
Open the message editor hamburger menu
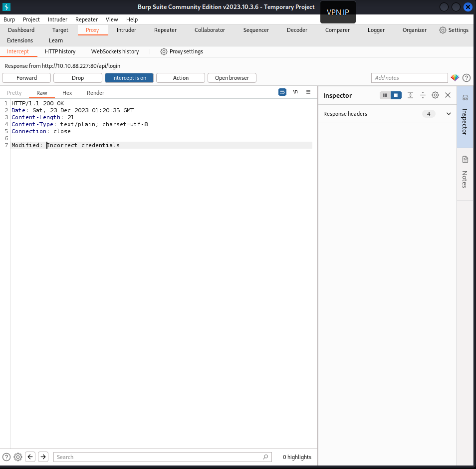tap(308, 92)
